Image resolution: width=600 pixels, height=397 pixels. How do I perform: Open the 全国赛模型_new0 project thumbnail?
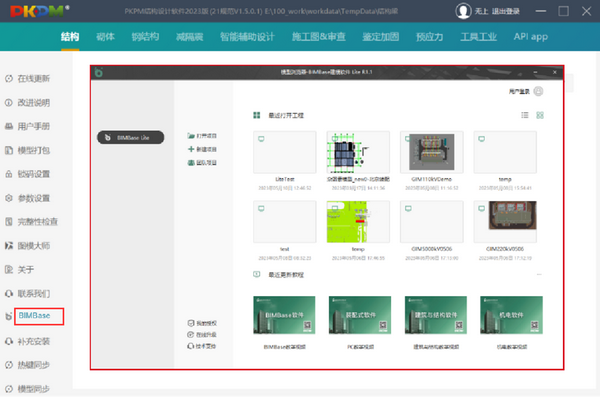tap(358, 152)
